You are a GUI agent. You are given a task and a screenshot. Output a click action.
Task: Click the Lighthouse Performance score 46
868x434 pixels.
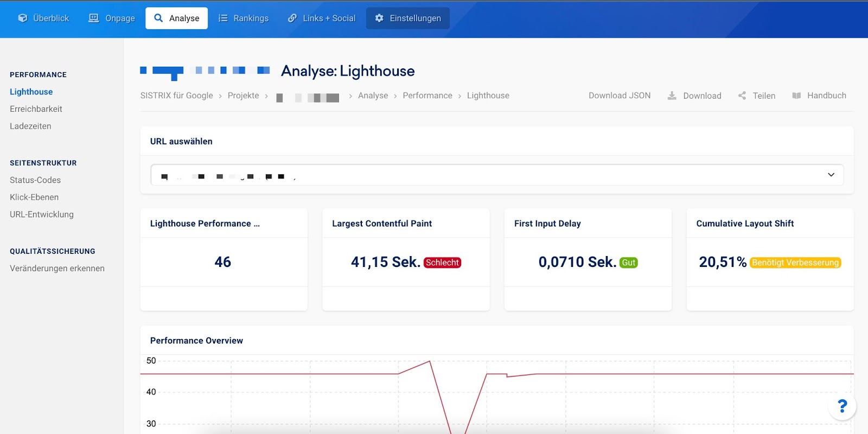(223, 262)
